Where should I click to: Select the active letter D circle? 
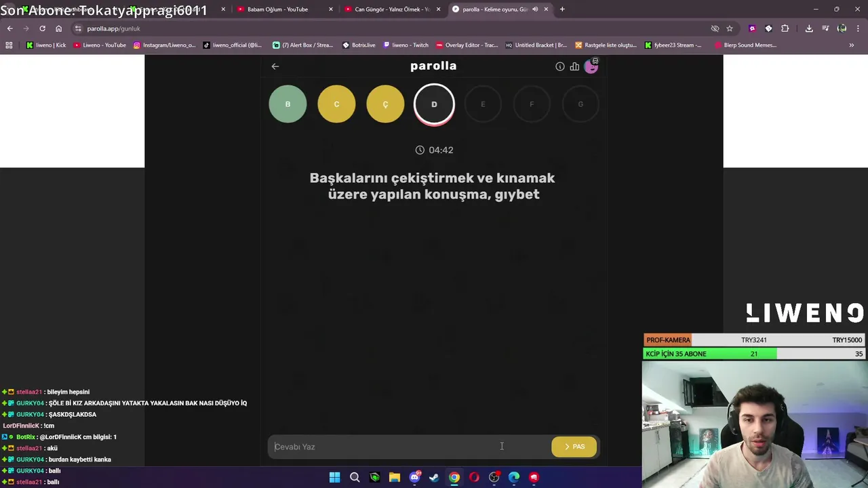coord(434,104)
